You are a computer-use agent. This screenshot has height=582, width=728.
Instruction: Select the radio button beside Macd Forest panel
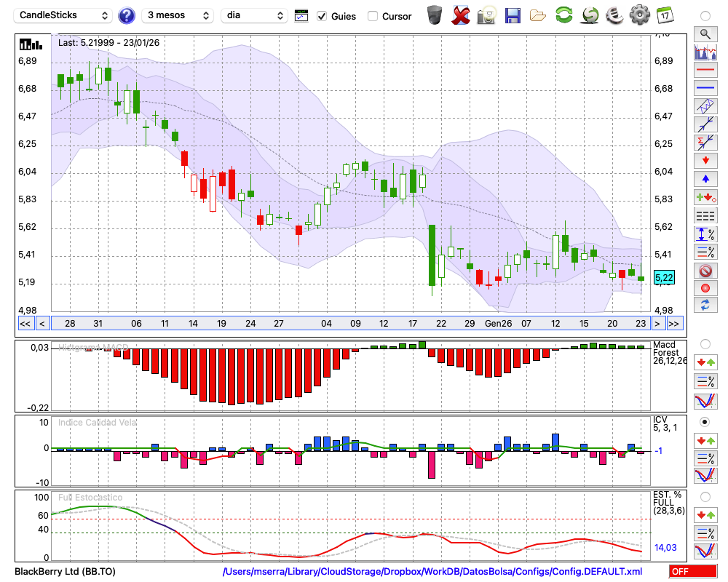point(705,343)
